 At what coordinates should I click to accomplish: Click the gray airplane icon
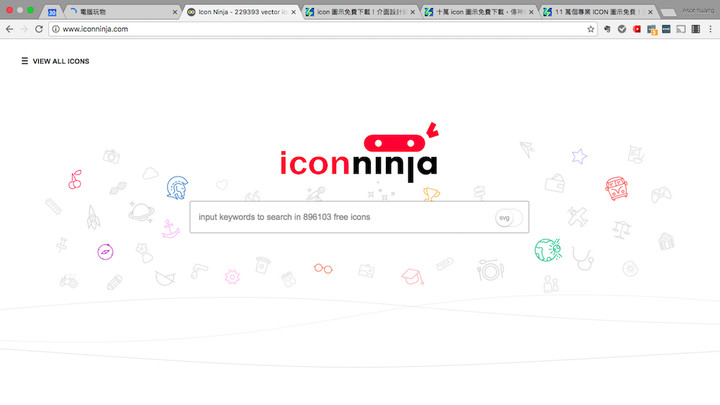[x=577, y=216]
